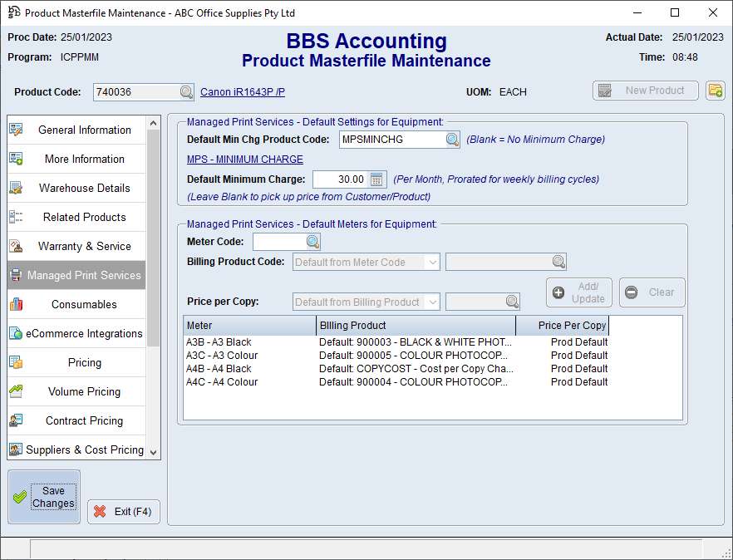Expand the Price per Copy dropdown
This screenshot has width=733, height=560.
coord(431,302)
